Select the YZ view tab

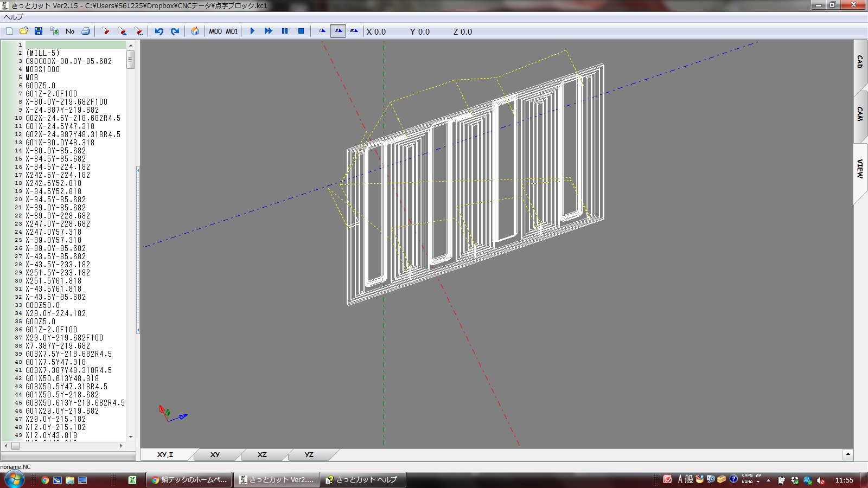pos(309,455)
